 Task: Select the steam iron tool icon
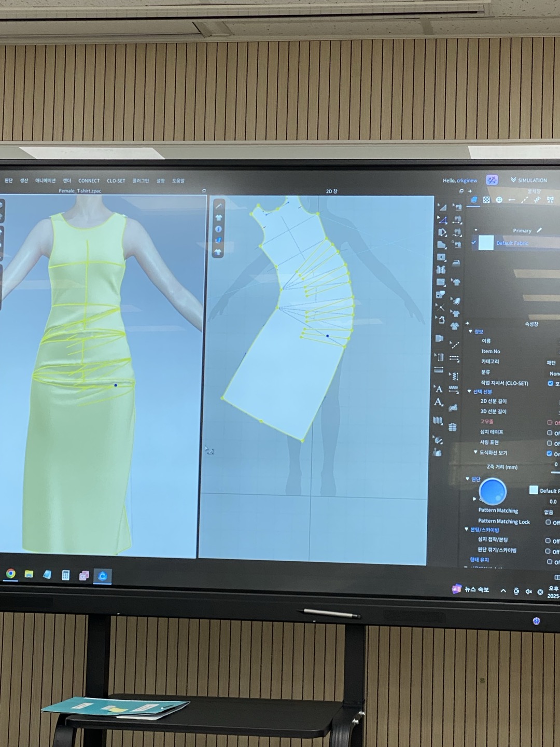tap(455, 263)
